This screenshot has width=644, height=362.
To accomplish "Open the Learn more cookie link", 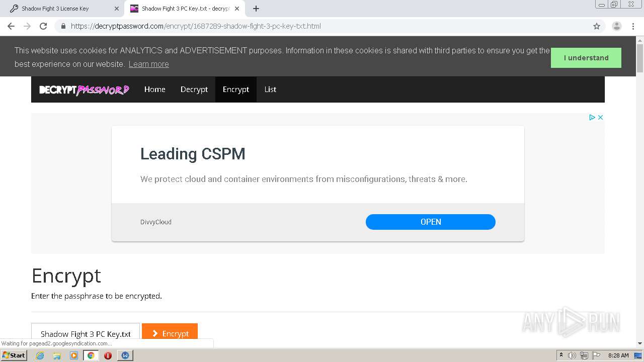I will pos(148,64).
